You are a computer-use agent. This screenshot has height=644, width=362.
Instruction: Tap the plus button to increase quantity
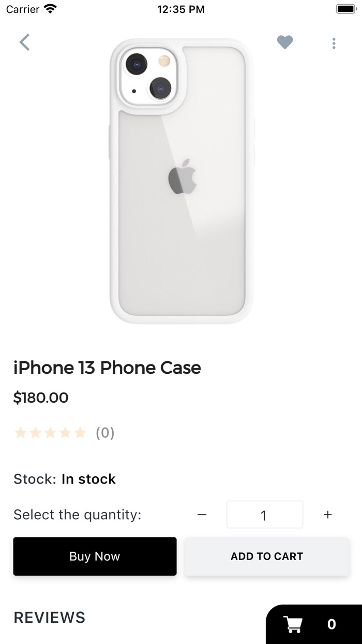(328, 515)
